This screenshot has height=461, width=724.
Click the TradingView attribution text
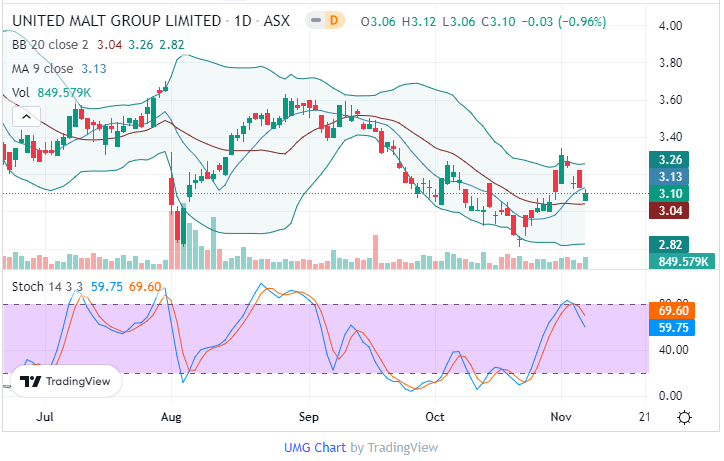pyautogui.click(x=402, y=447)
